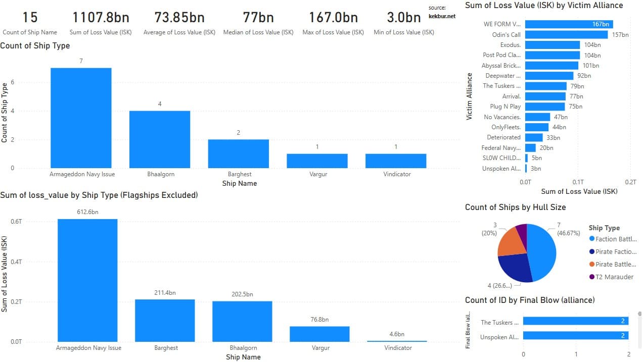Select the dark blue Pirate Faction legend marker

(592, 252)
